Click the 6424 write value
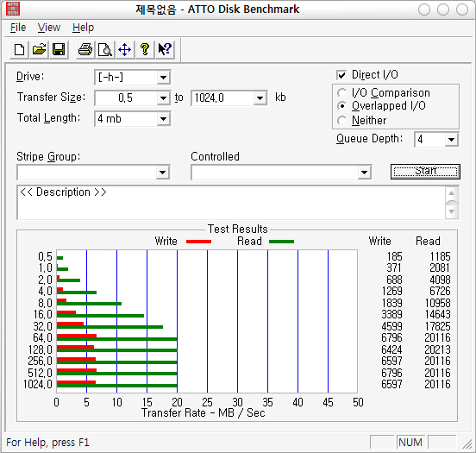This screenshot has width=476, height=453. [x=391, y=349]
